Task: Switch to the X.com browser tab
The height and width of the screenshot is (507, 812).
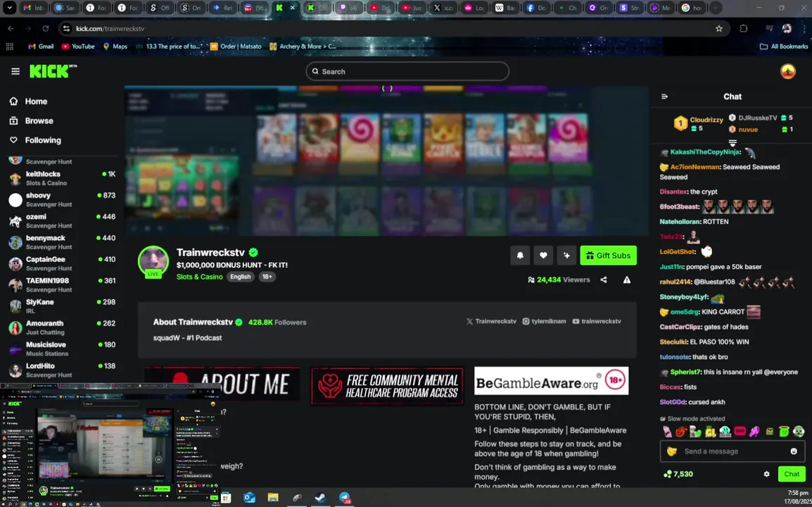Action: click(x=443, y=8)
